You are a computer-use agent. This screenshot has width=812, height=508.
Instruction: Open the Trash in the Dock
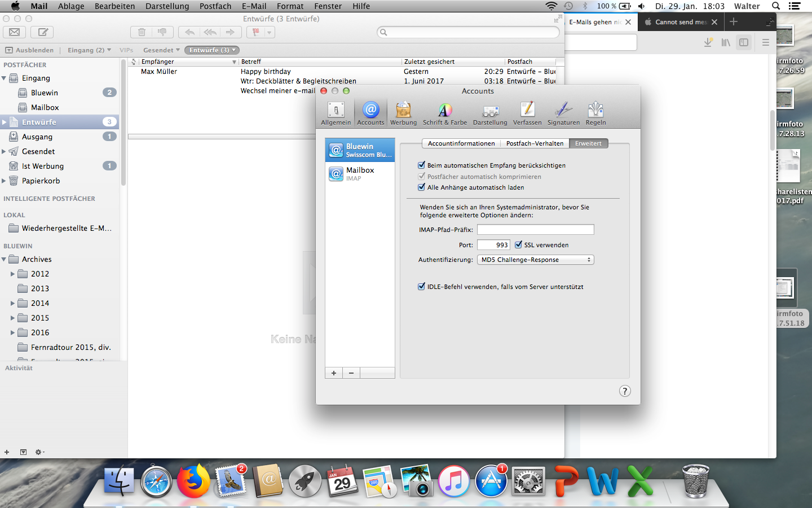click(x=695, y=481)
